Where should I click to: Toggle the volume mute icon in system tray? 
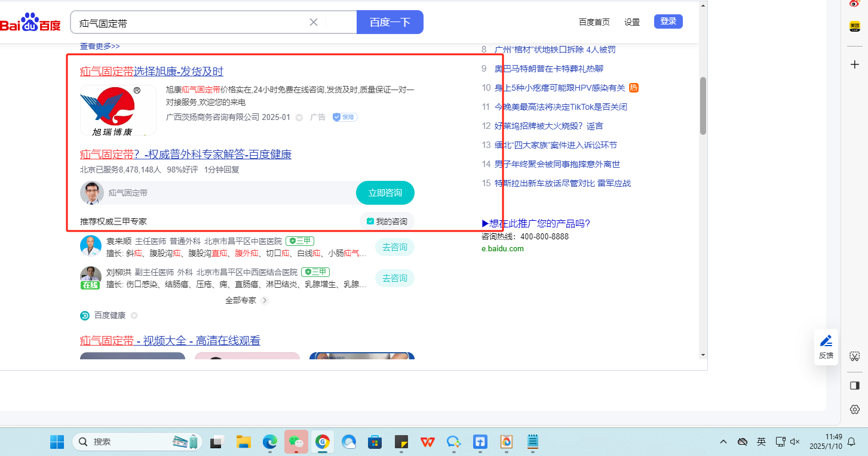795,442
